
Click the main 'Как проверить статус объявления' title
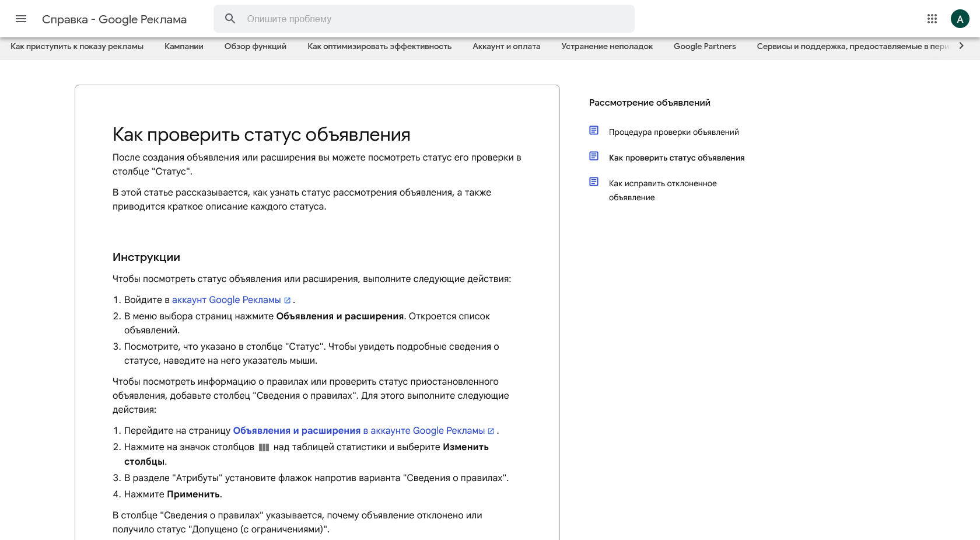(x=261, y=135)
